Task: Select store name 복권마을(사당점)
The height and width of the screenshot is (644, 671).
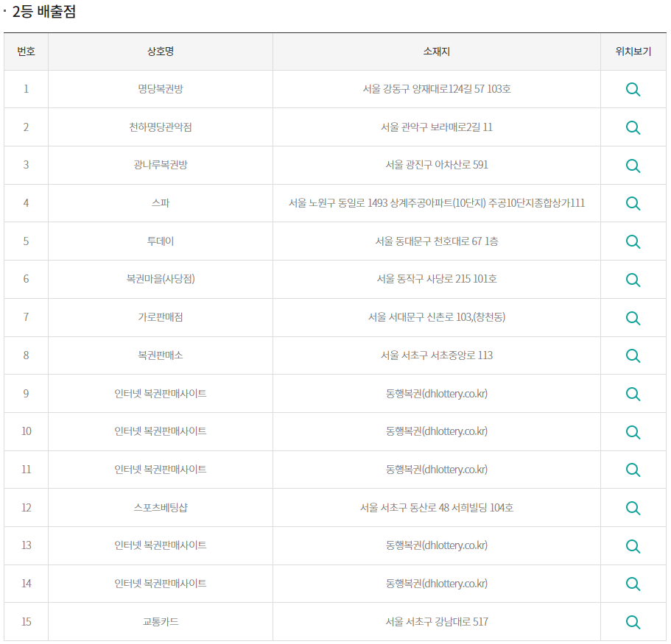Action: point(161,279)
